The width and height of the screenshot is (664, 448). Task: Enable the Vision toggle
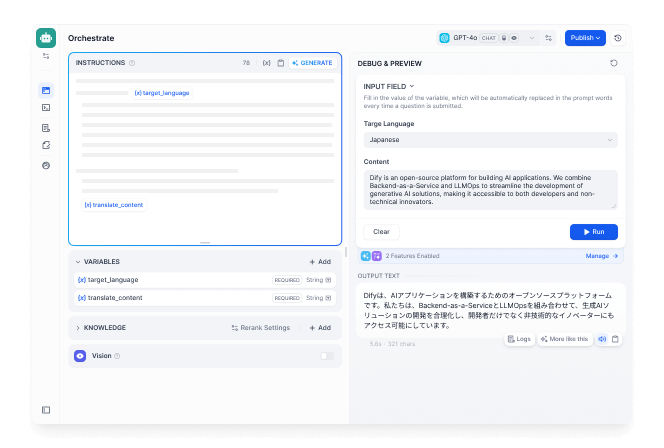326,355
